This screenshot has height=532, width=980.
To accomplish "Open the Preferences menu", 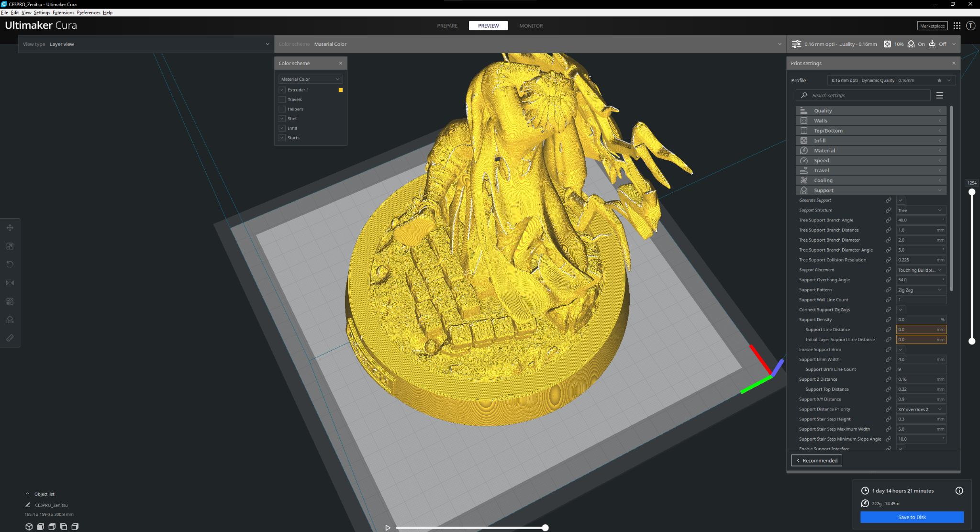I will click(89, 12).
